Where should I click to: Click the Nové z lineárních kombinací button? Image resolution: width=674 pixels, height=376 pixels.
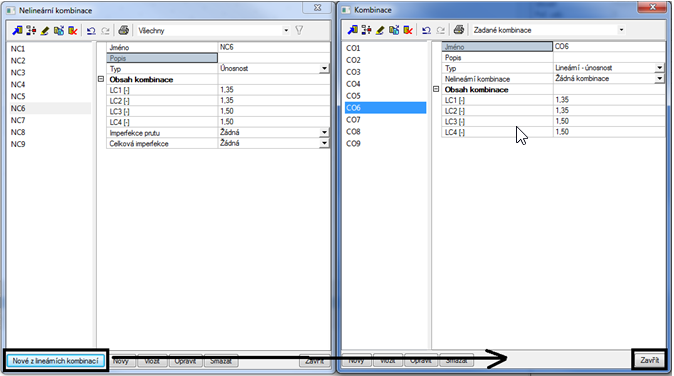click(x=55, y=361)
